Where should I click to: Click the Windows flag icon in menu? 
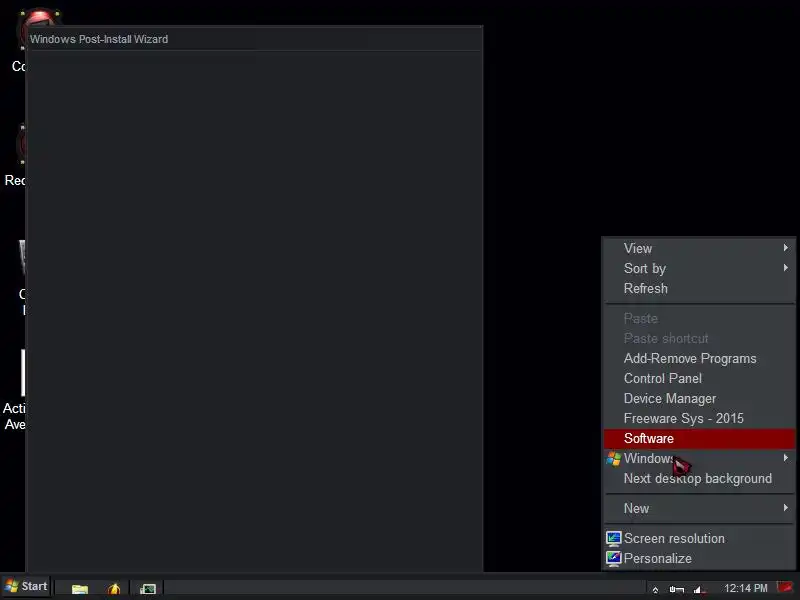pyautogui.click(x=613, y=458)
